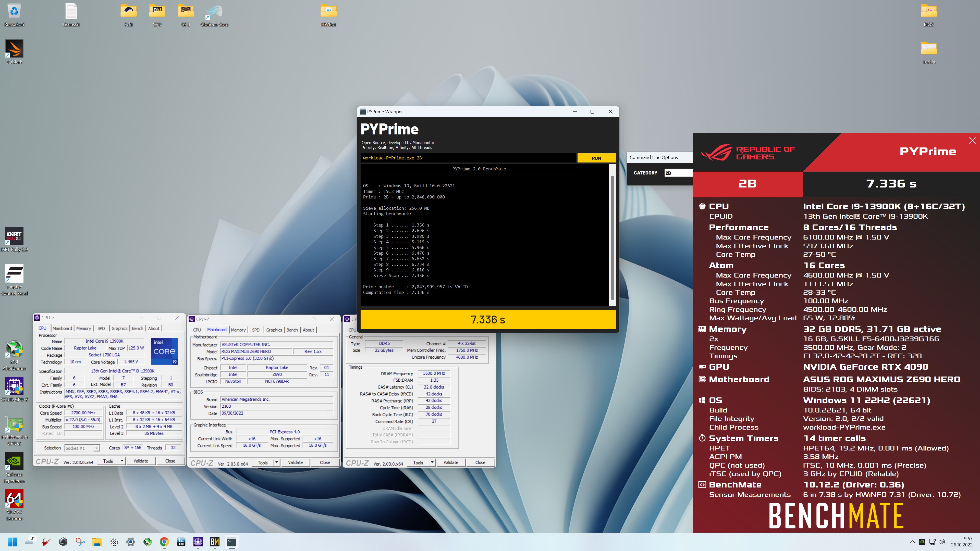This screenshot has width=980, height=551.
Task: Click the NVIDIA tray icon
Action: click(x=921, y=542)
